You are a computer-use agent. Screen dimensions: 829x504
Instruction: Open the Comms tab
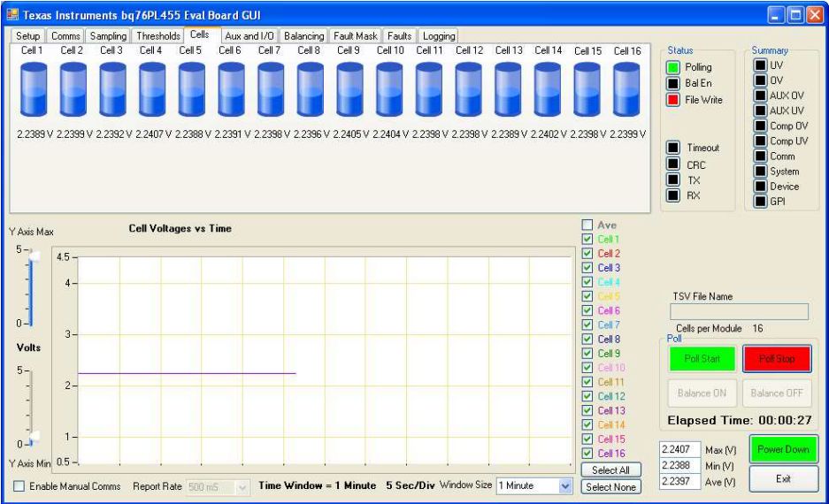pyautogui.click(x=65, y=36)
